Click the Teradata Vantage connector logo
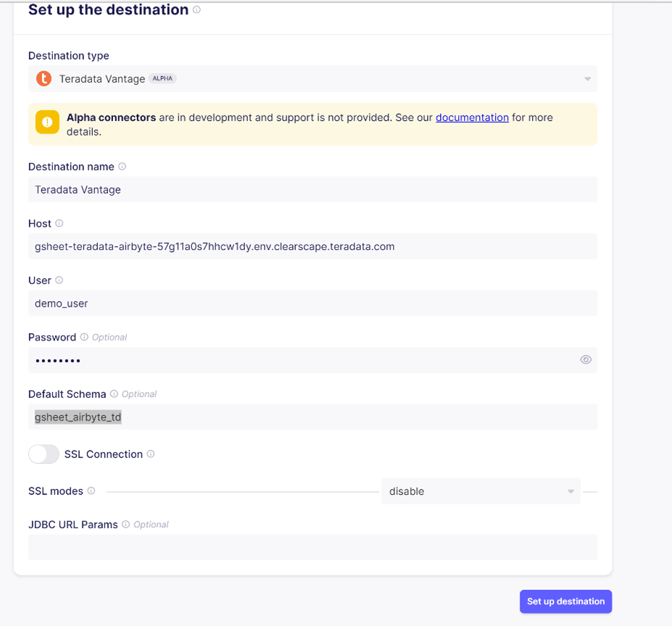Image resolution: width=672 pixels, height=626 pixels. pyautogui.click(x=43, y=78)
